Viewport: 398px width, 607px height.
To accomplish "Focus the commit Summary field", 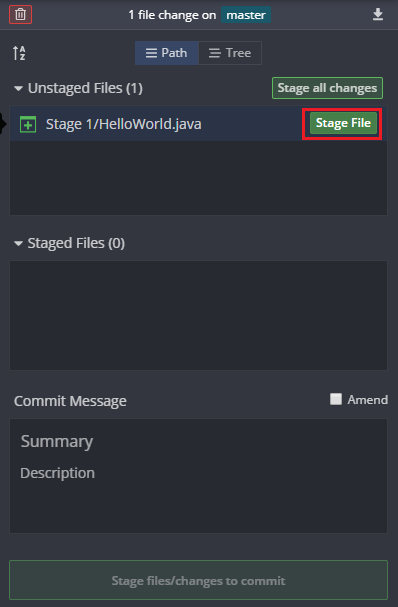I will 198,441.
